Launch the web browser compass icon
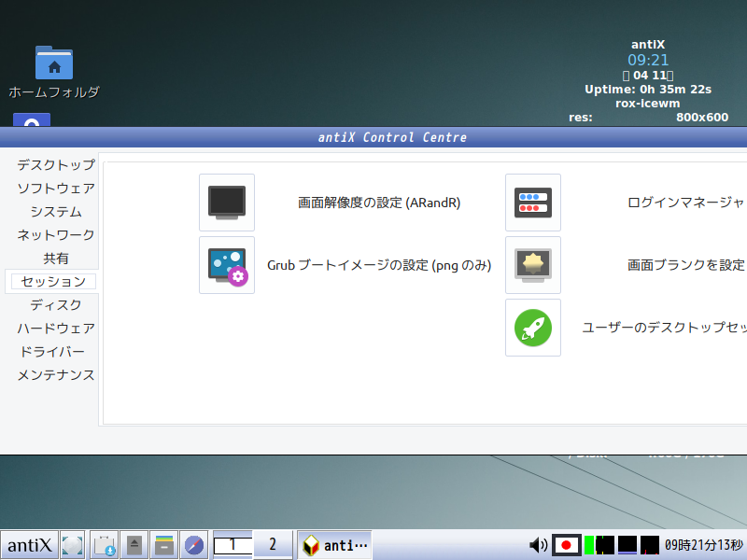Image resolution: width=747 pixels, height=560 pixels. (194, 545)
